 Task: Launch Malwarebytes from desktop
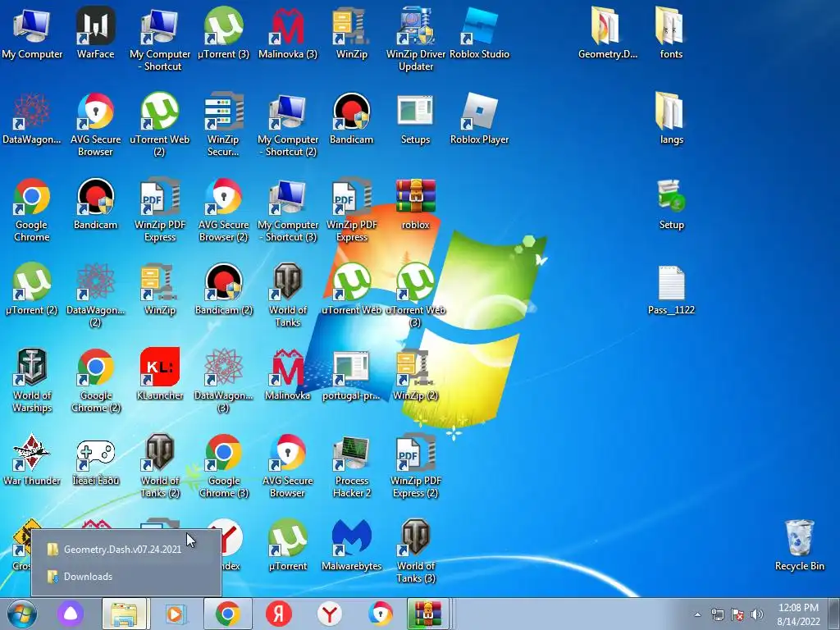351,545
